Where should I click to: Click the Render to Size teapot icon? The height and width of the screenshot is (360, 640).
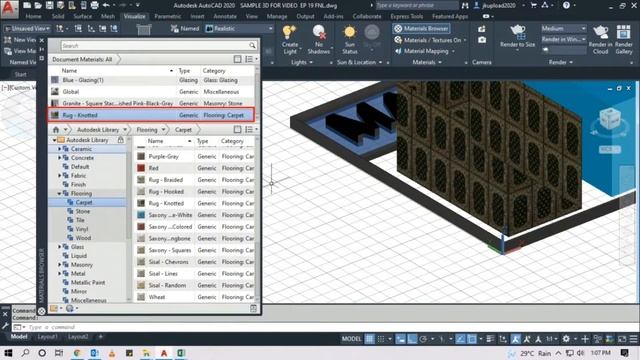tap(517, 32)
